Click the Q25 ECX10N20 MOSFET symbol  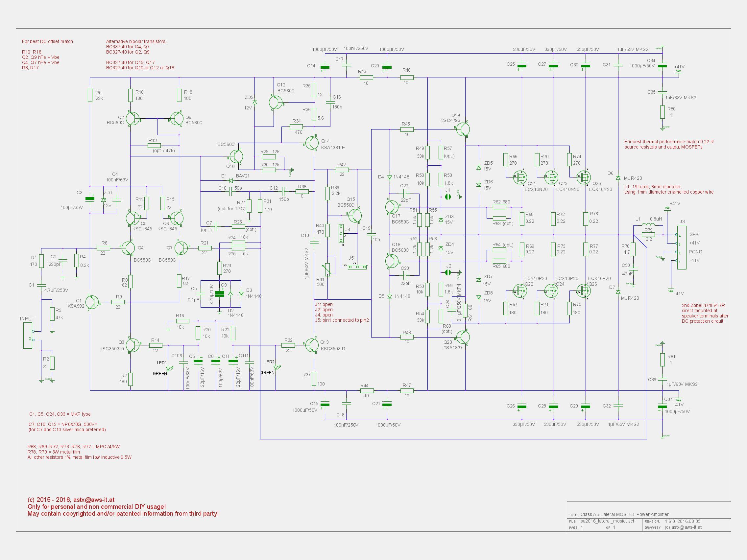[584, 177]
